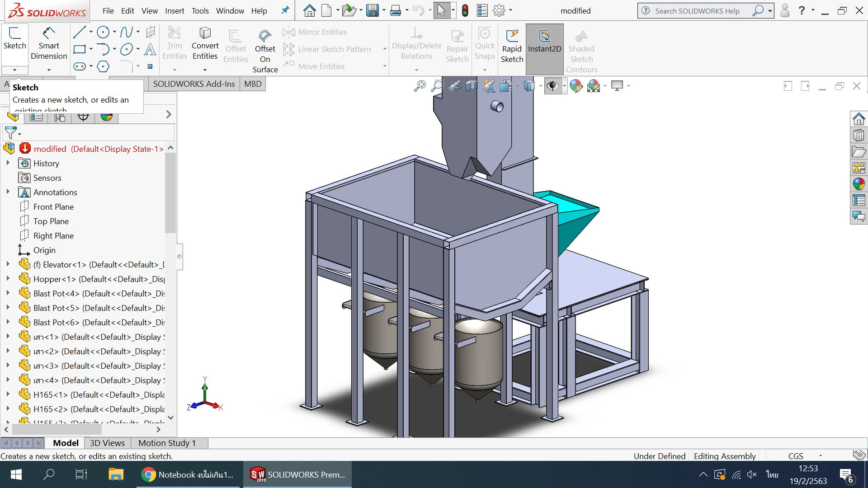Select Origin in the feature tree

(x=44, y=250)
